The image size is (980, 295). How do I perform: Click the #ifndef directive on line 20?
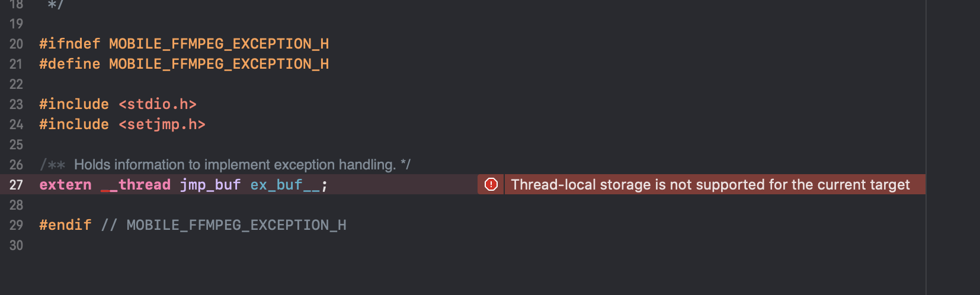click(70, 44)
